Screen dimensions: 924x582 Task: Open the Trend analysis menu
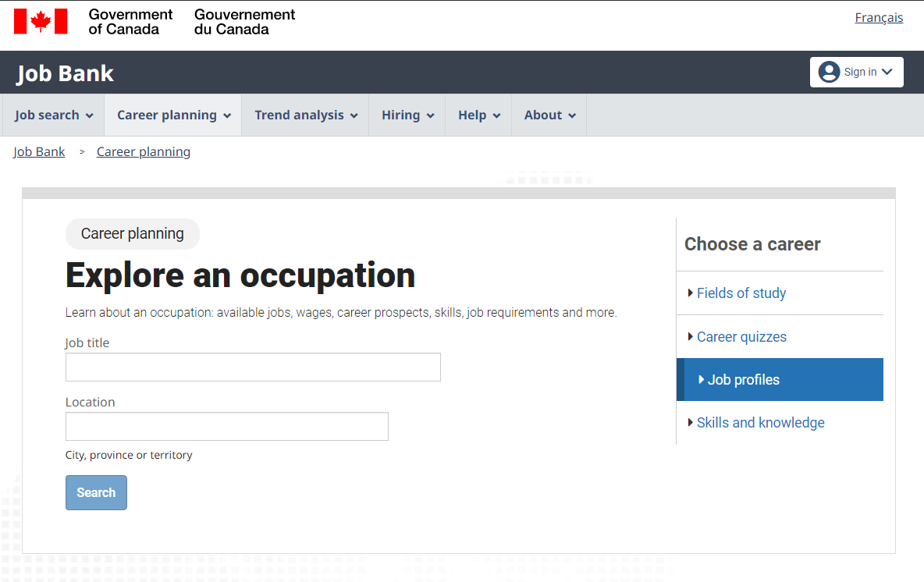click(x=305, y=115)
